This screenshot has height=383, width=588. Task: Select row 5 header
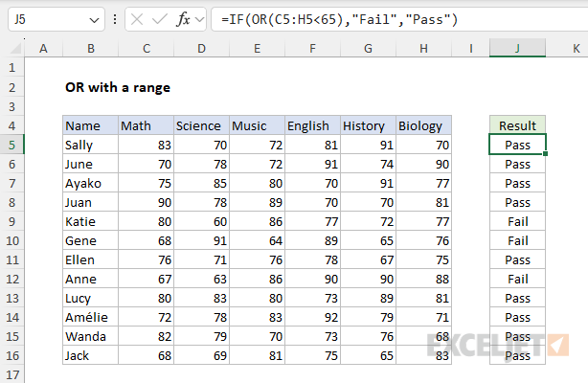pyautogui.click(x=12, y=145)
